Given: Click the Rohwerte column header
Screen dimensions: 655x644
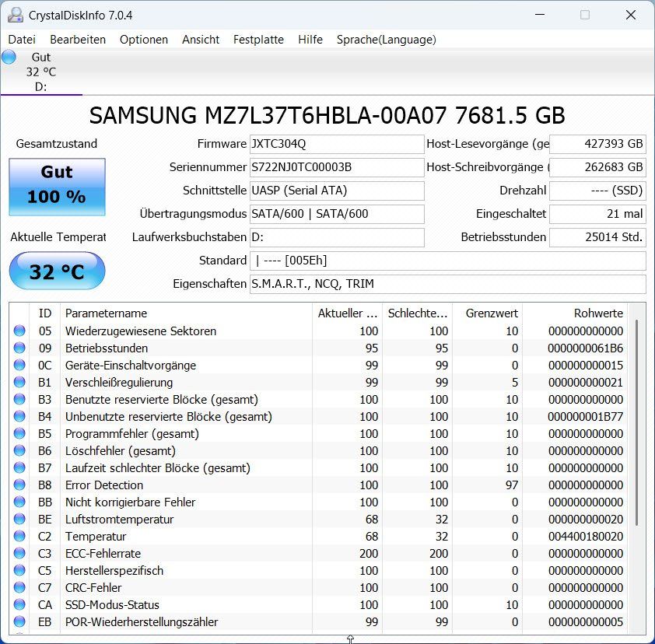Looking at the screenshot, I should (575, 313).
